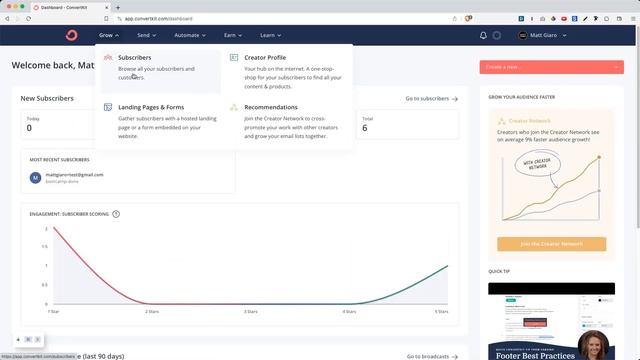Click Matt Giaro's avatar picture
640x360 pixels.
[x=522, y=36]
